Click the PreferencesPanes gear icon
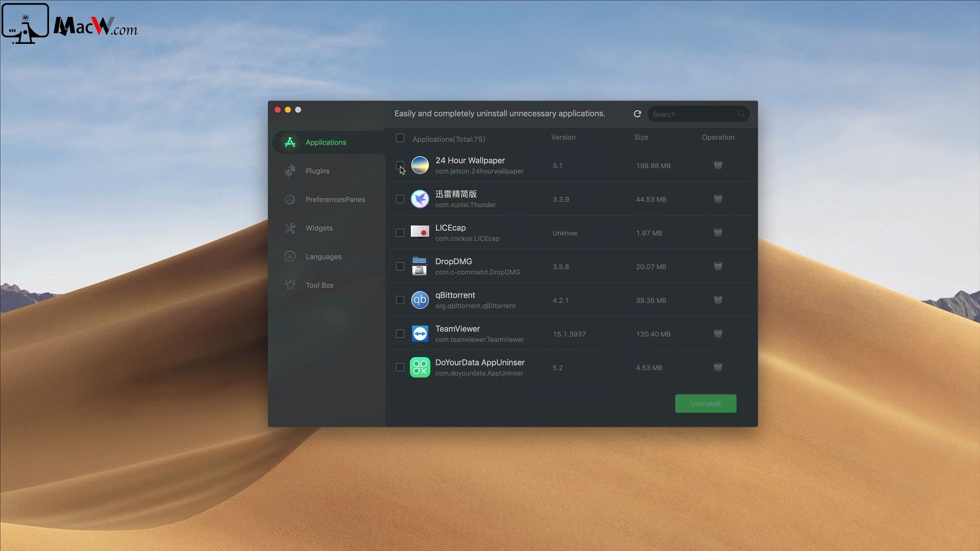Screen dimensions: 980x551 (x=290, y=199)
